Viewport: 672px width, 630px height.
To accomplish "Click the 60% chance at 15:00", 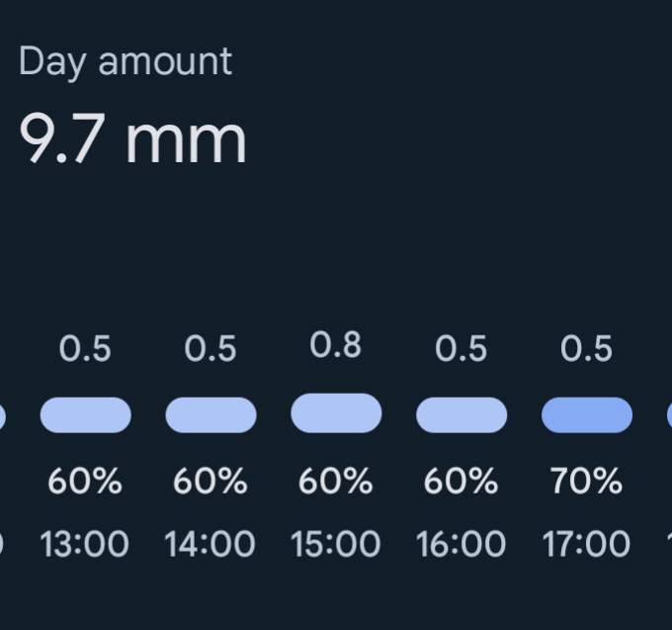I will point(336,482).
